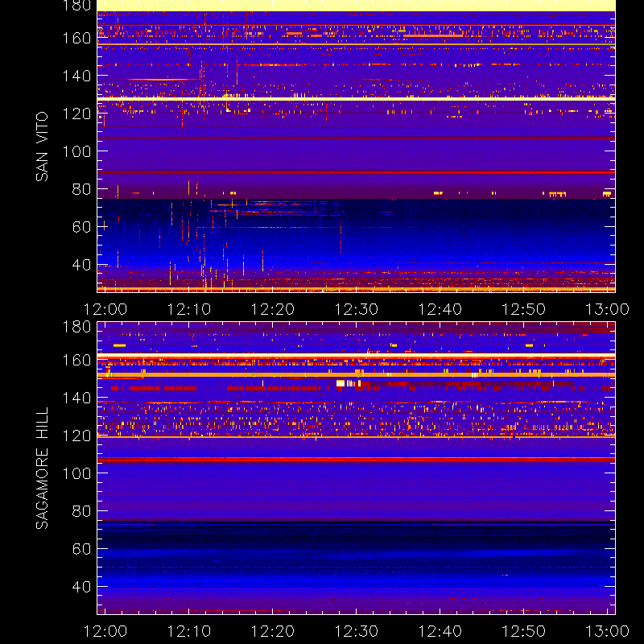644x644 pixels.
Task: Click 12:00 time label under San Vito plot
Action: (x=105, y=309)
